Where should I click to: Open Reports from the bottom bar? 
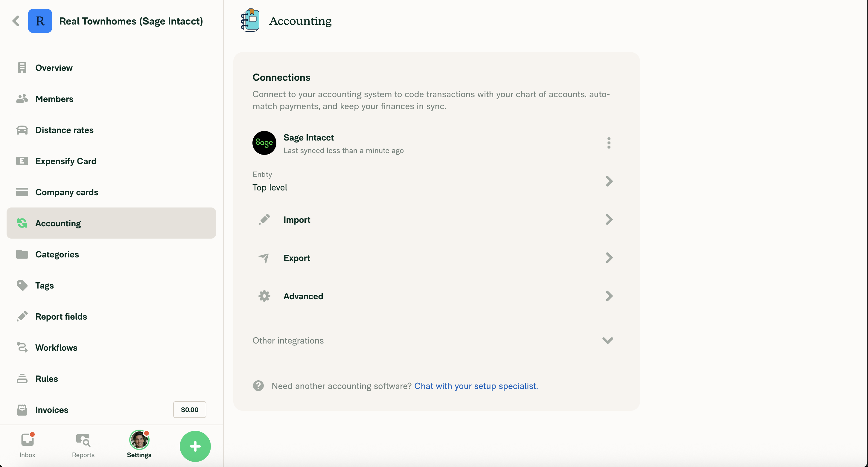pyautogui.click(x=83, y=445)
